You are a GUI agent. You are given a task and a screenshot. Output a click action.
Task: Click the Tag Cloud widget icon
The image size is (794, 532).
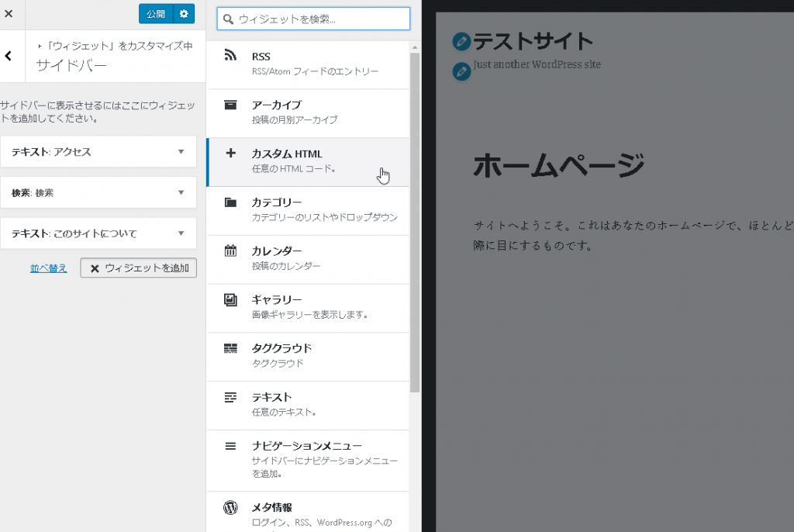coord(230,348)
